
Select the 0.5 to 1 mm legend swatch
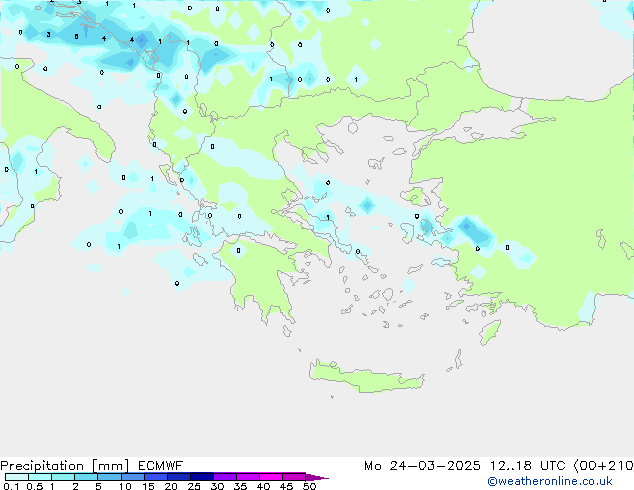(x=40, y=477)
